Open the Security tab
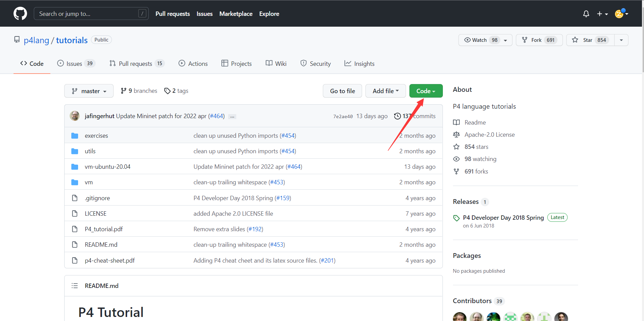The width and height of the screenshot is (644, 321). click(315, 63)
